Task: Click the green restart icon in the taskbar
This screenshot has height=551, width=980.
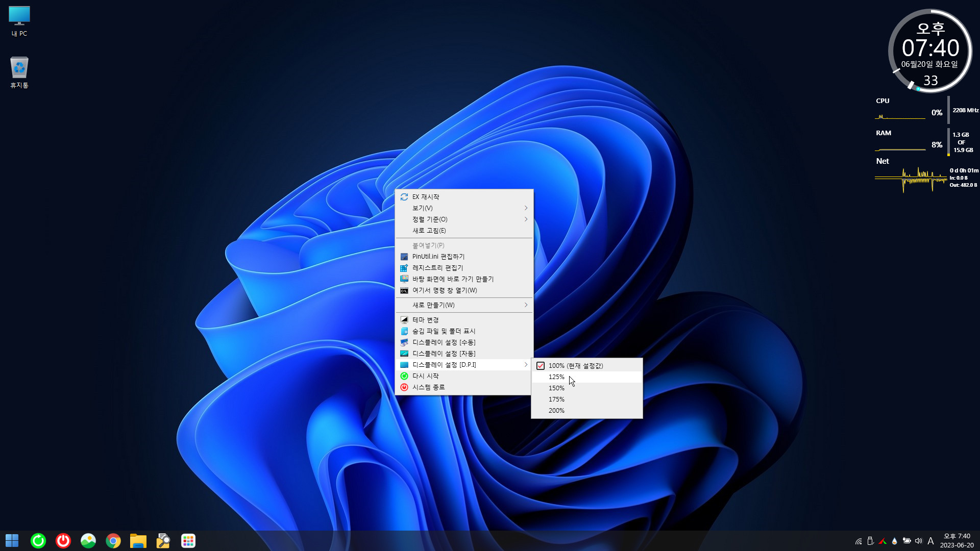Action: tap(38, 541)
